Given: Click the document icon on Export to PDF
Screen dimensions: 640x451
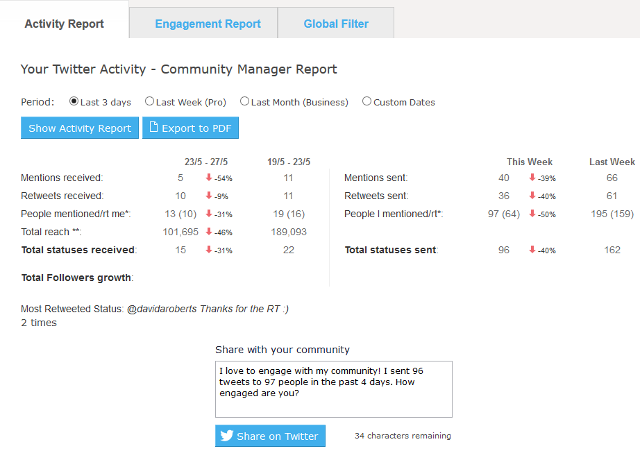Looking at the screenshot, I should (153, 127).
